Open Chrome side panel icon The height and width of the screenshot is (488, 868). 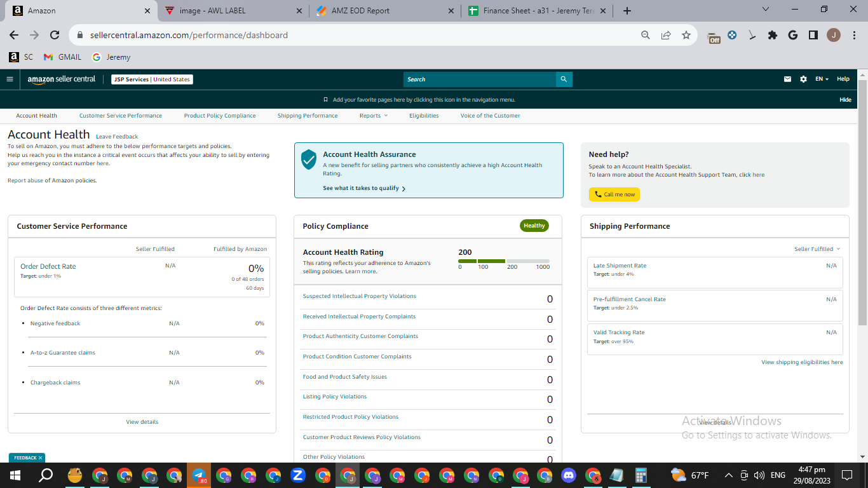pyautogui.click(x=813, y=35)
